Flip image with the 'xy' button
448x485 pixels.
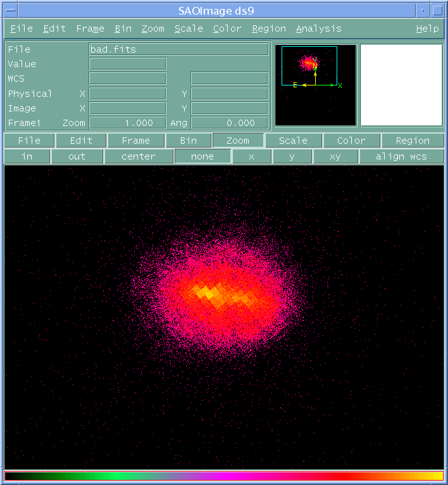(335, 156)
